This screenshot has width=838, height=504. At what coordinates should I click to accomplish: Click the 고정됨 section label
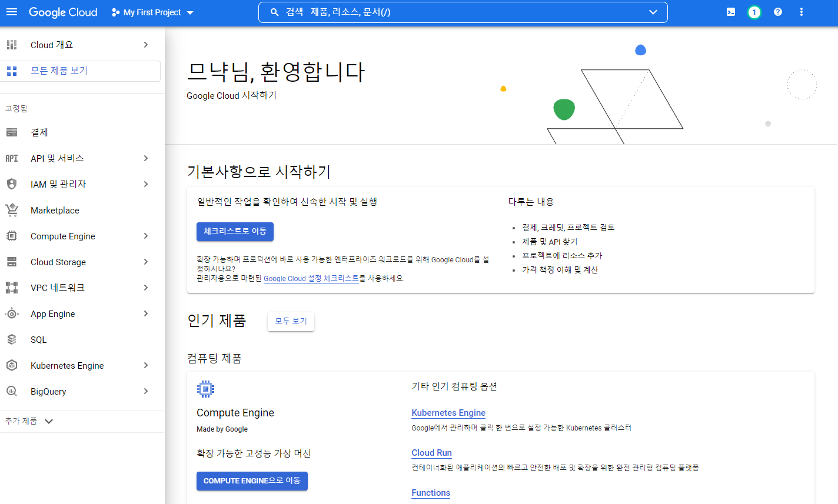(16, 109)
